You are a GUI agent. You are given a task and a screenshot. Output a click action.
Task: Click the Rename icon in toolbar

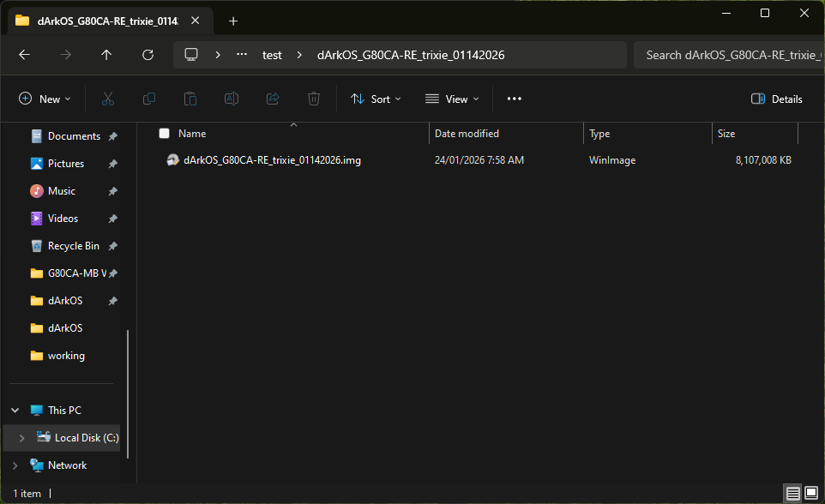point(232,99)
